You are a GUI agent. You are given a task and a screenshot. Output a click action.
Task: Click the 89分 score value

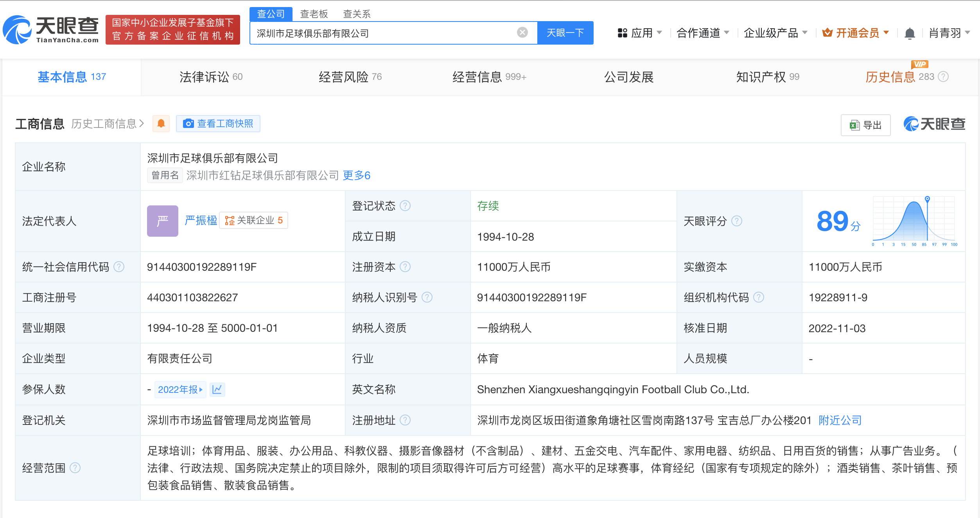click(x=838, y=221)
